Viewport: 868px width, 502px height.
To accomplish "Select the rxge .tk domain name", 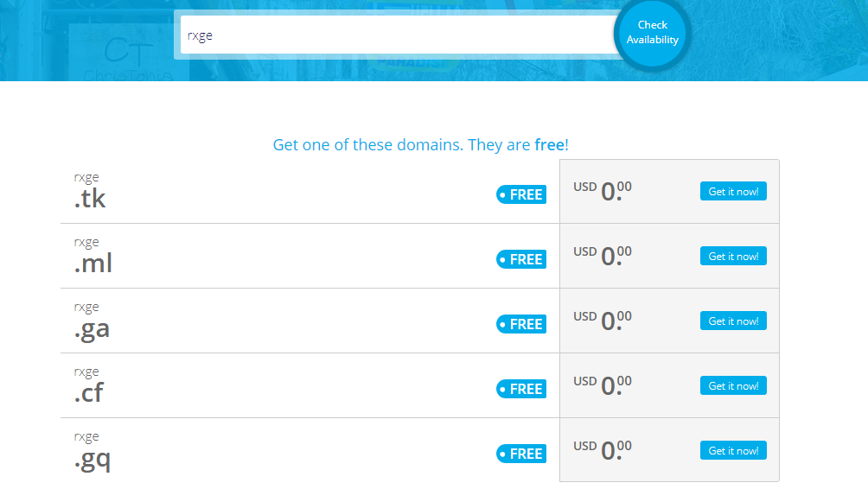I will (90, 191).
